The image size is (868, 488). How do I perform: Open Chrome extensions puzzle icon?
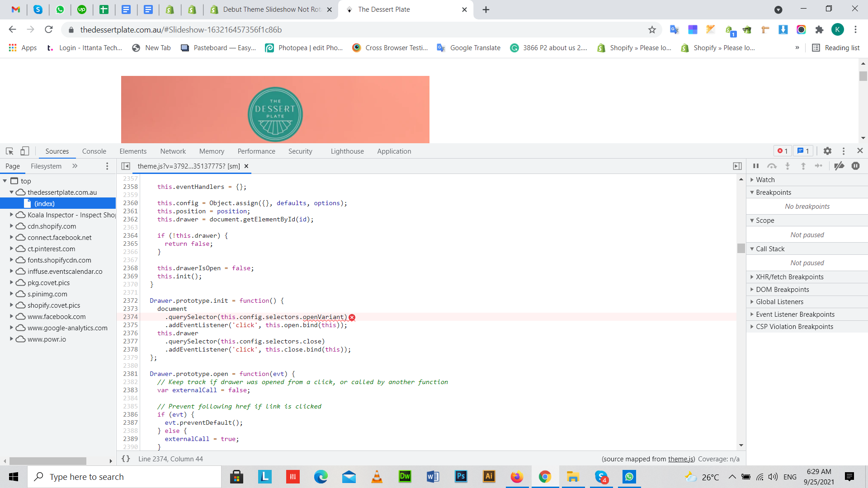pos(819,29)
